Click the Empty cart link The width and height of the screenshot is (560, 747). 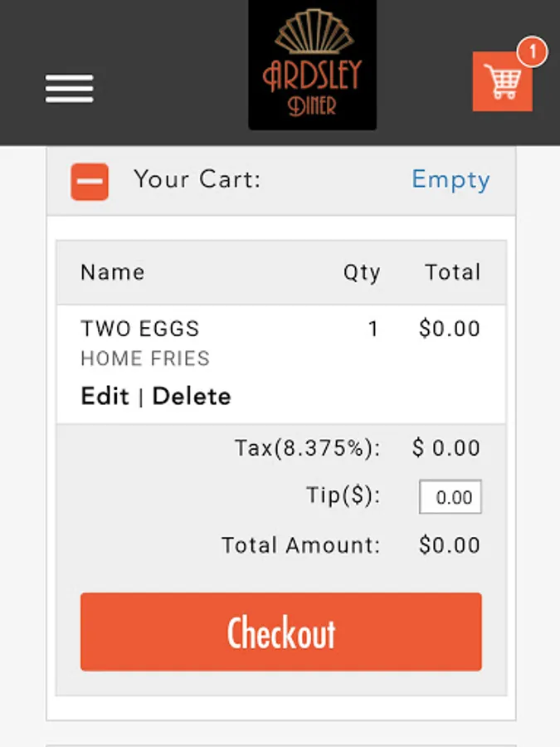[450, 179]
